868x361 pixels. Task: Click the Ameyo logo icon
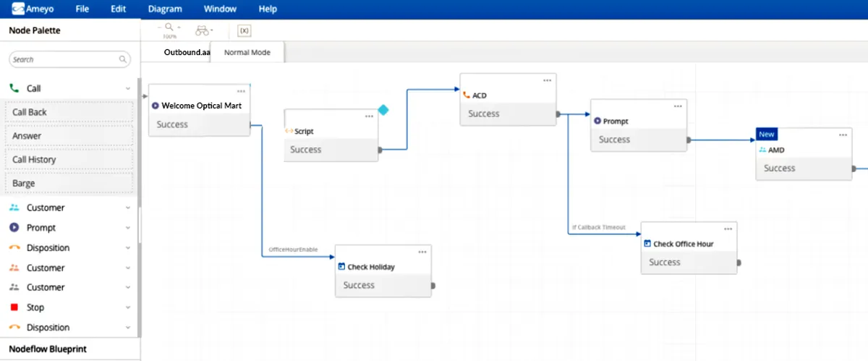pos(17,9)
